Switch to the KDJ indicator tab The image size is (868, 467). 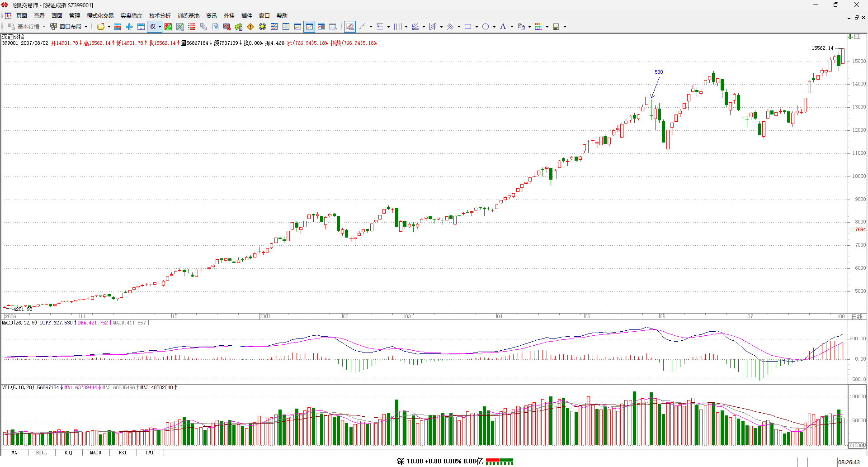click(68, 453)
